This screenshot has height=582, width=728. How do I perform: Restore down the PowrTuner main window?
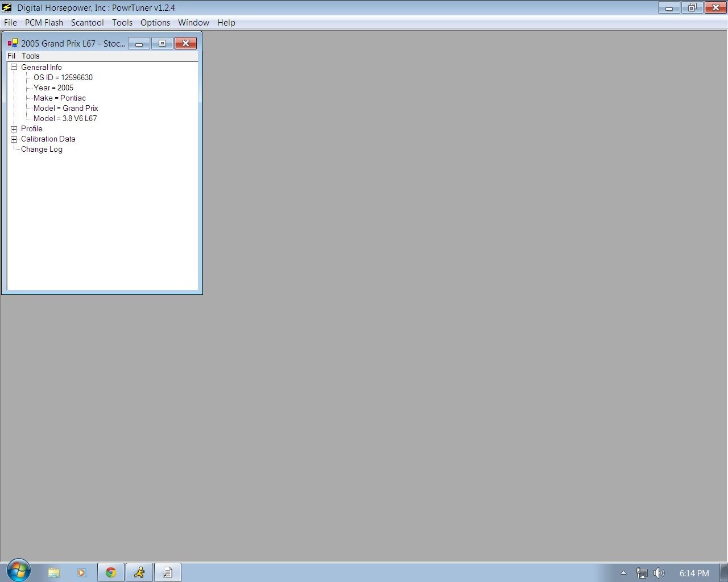click(x=692, y=8)
